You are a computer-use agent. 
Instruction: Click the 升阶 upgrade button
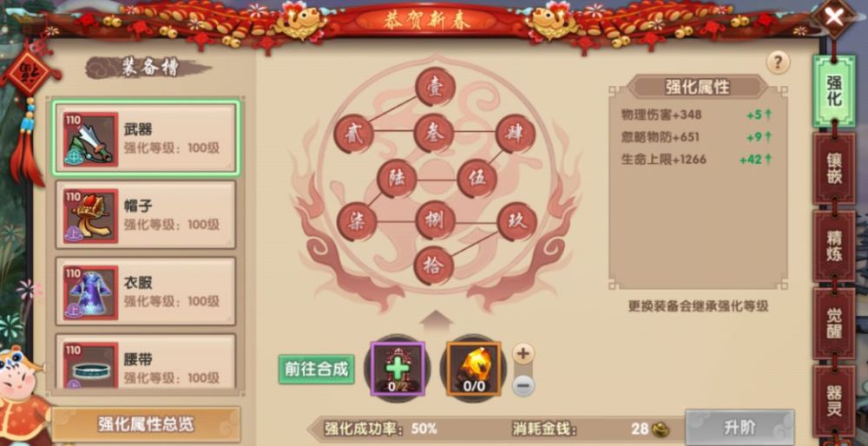click(x=740, y=427)
